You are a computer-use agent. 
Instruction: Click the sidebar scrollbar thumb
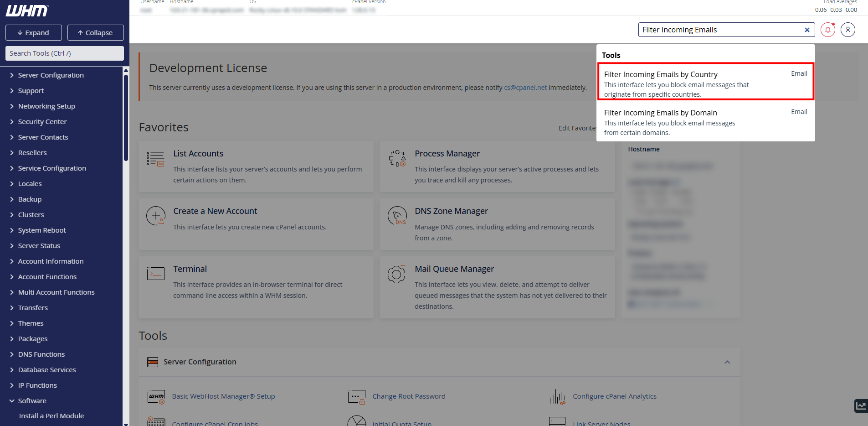pyautogui.click(x=126, y=118)
